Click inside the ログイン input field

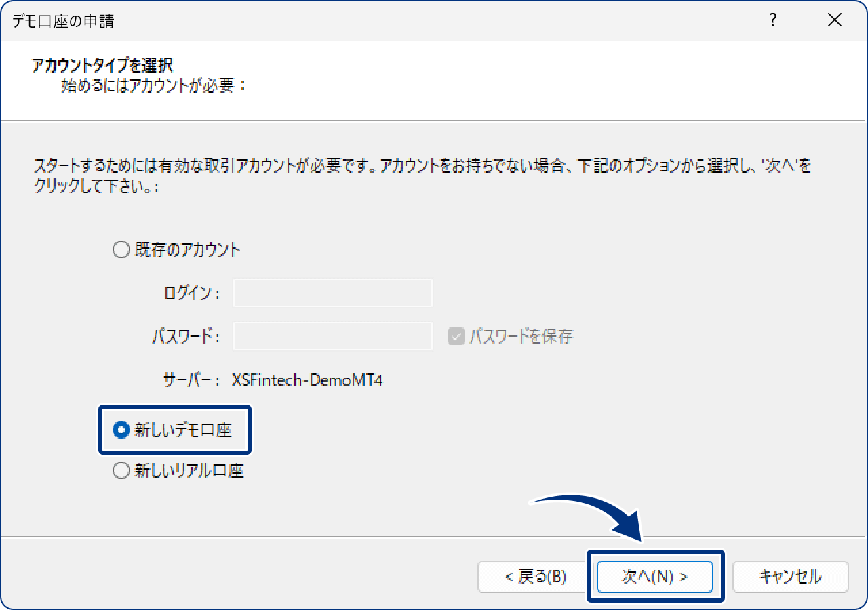332,293
